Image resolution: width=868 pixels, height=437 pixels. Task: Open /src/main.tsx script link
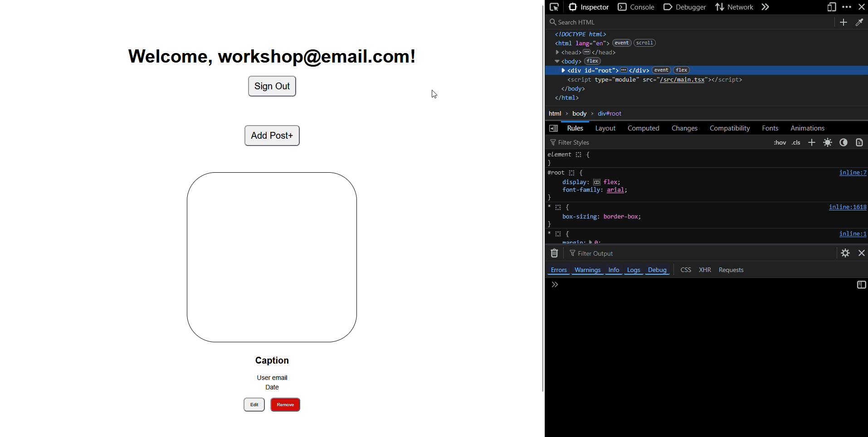point(682,80)
